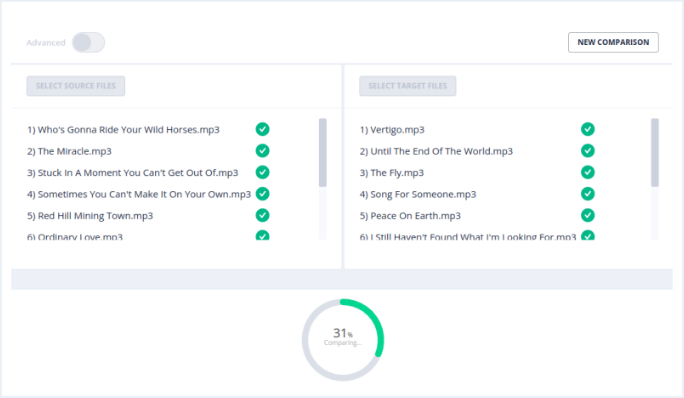684x398 pixels.
Task: Click Select Target Files button
Action: coord(407,86)
